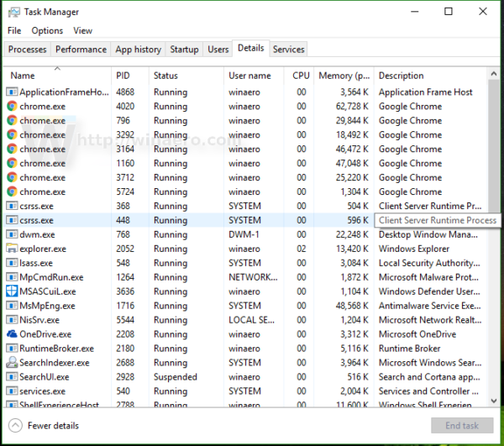This screenshot has height=446, width=504.
Task: Click the Windows Explorer description
Action: point(414,249)
